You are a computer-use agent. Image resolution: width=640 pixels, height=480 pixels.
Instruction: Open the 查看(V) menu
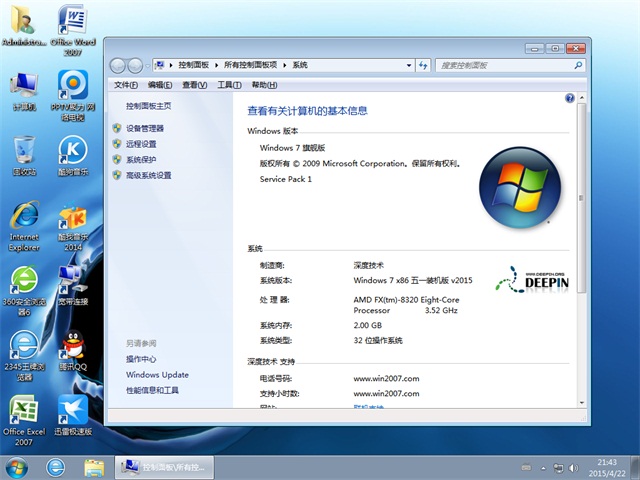(195, 85)
